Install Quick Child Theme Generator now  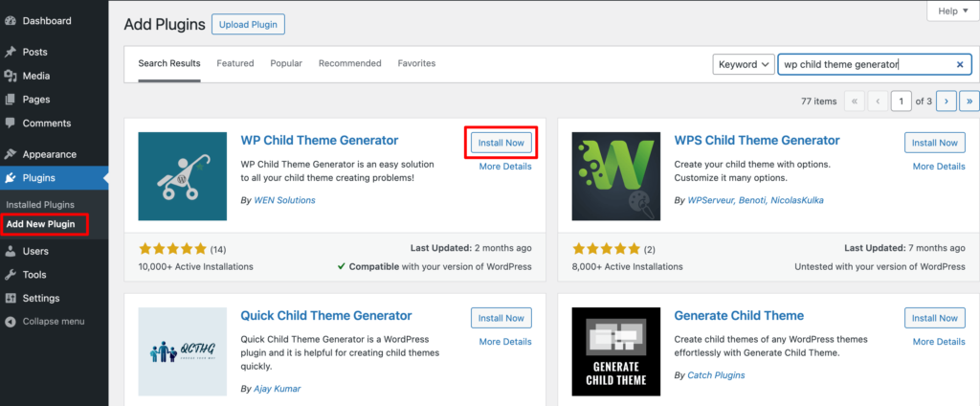click(x=501, y=318)
